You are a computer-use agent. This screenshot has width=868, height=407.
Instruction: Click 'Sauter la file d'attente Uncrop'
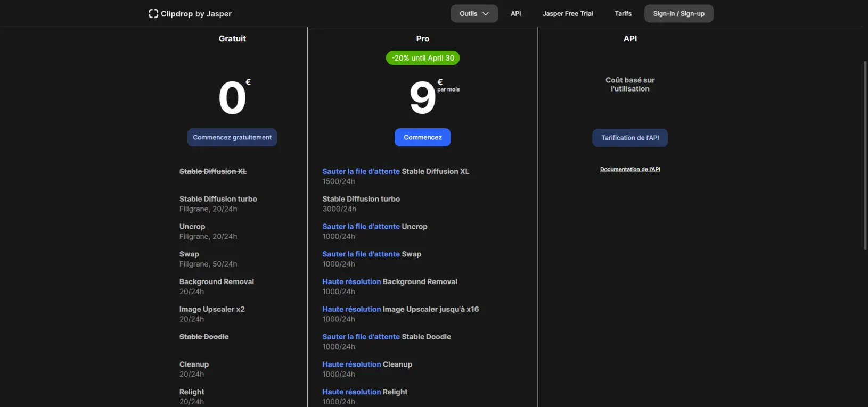(375, 227)
